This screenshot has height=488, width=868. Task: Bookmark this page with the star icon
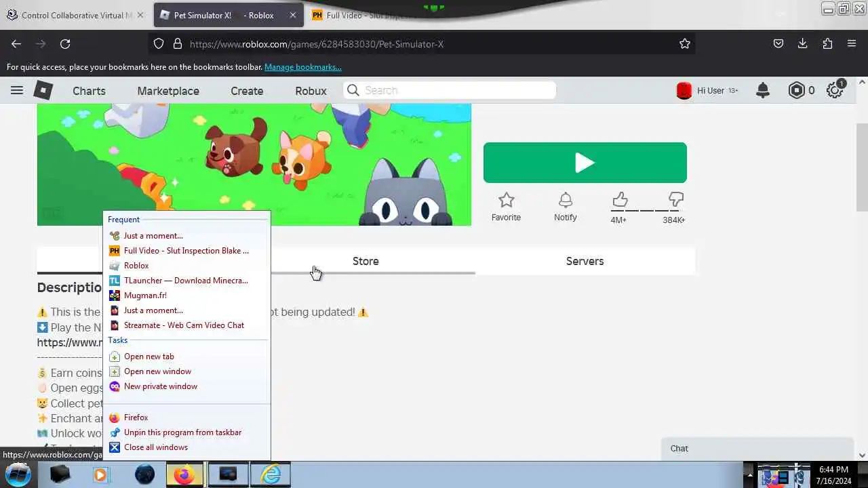[x=685, y=43]
